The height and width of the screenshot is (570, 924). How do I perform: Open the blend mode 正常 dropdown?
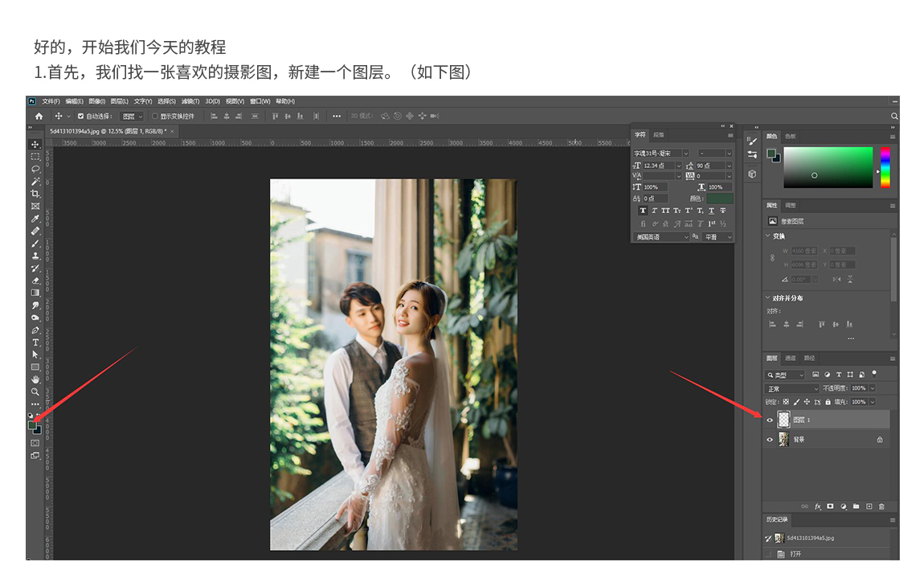(x=791, y=389)
